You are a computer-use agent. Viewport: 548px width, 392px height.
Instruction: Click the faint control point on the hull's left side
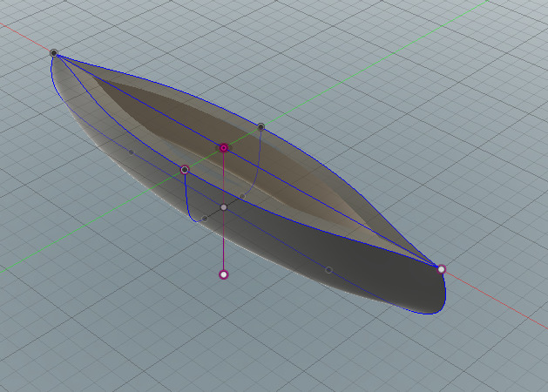click(x=131, y=152)
